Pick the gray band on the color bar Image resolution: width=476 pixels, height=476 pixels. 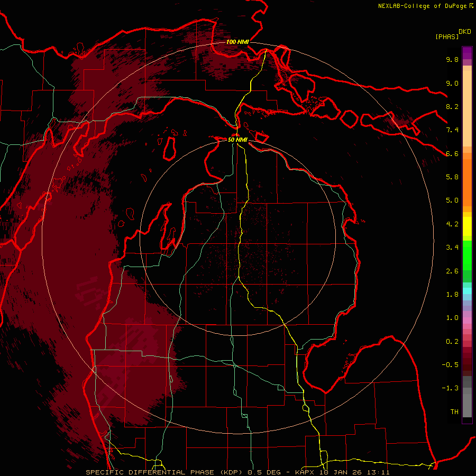point(467,398)
